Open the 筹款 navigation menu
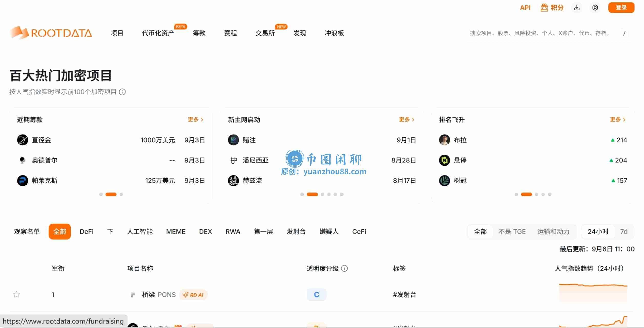 click(199, 33)
